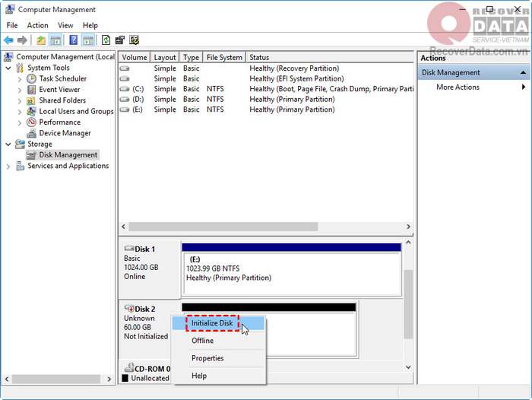Select Performance in the System Tools tree

pos(59,122)
